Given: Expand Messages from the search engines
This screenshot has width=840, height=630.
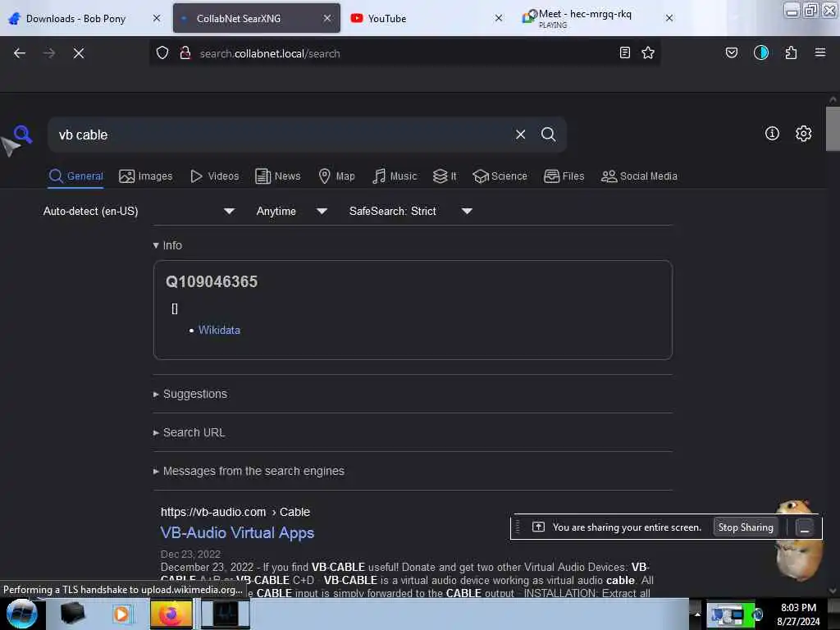Looking at the screenshot, I should (249, 471).
